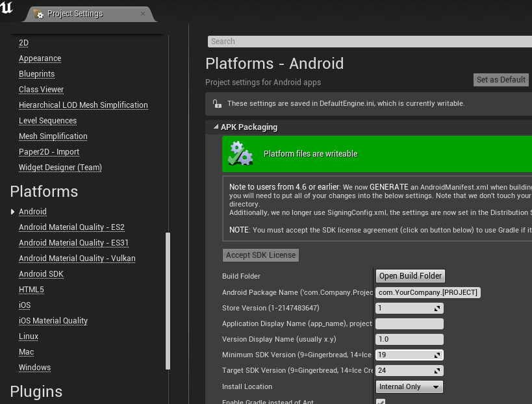Click the Plugins section heading
The image size is (532, 404).
[x=36, y=392]
